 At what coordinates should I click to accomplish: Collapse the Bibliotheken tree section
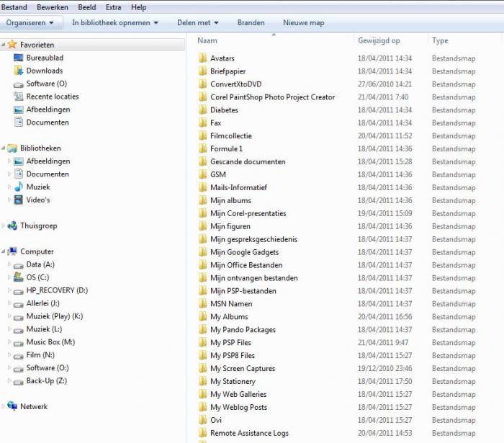pyautogui.click(x=4, y=148)
